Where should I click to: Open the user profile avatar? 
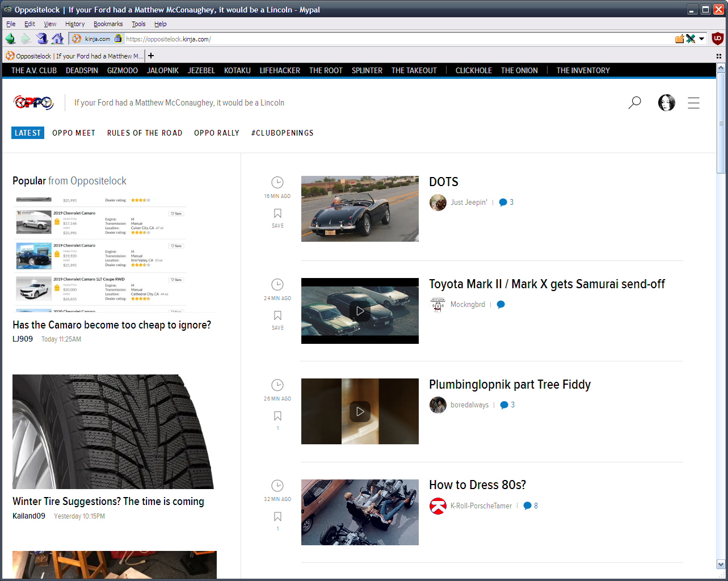(x=666, y=103)
